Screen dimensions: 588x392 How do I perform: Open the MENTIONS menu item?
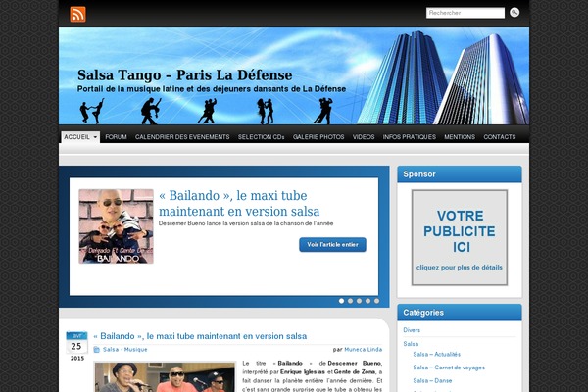460,137
